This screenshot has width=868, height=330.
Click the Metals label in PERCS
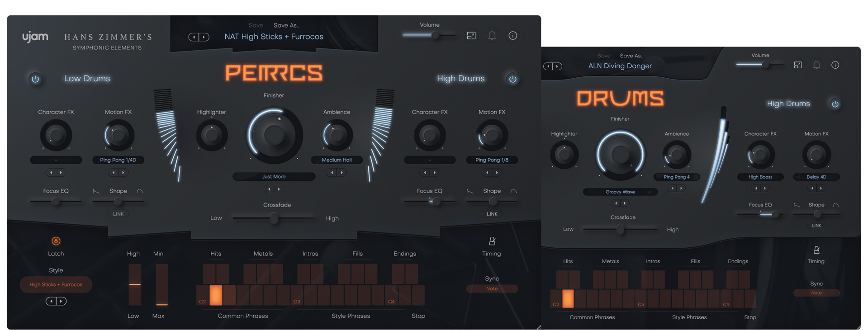click(263, 254)
